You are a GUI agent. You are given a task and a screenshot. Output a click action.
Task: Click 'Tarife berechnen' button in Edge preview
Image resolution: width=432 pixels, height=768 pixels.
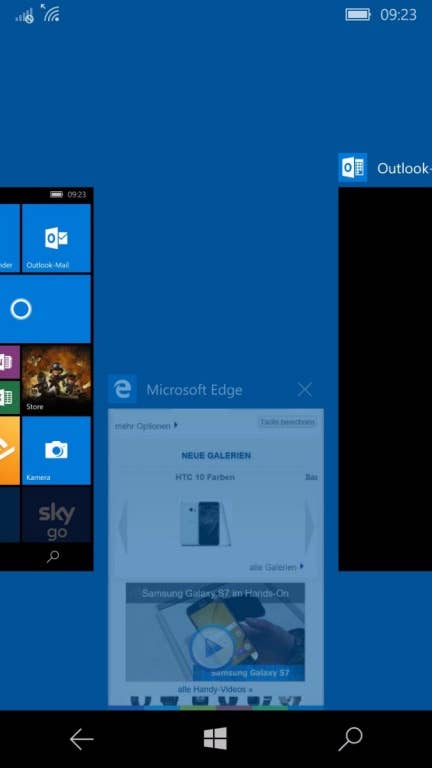pos(288,422)
